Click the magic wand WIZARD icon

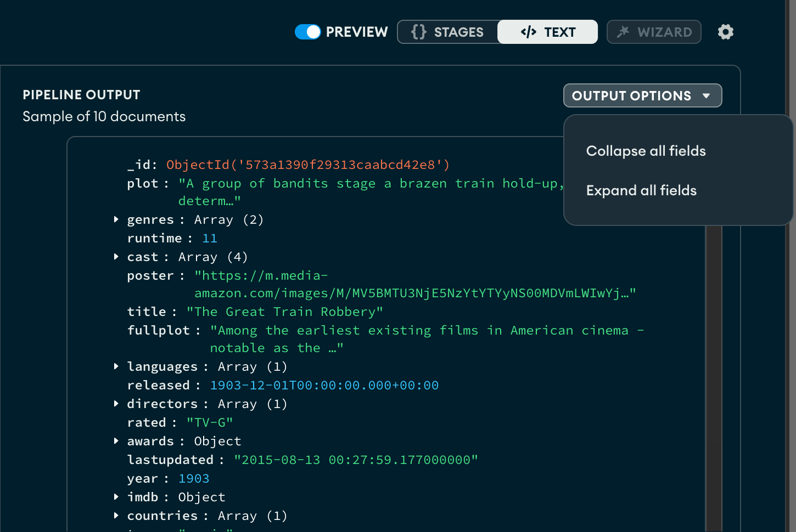coord(623,32)
